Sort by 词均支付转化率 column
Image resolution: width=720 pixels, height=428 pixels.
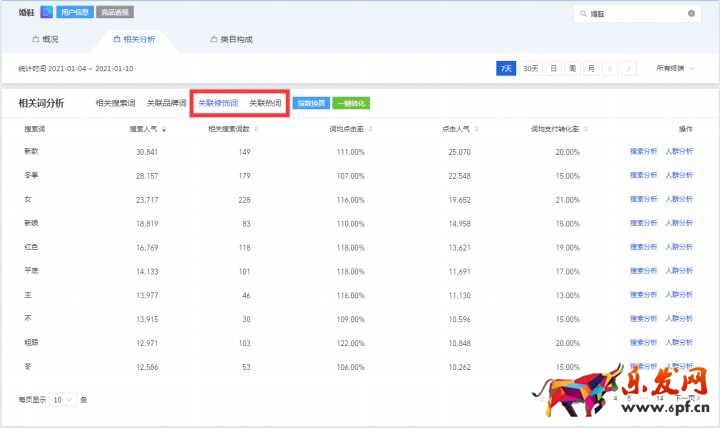[555, 129]
